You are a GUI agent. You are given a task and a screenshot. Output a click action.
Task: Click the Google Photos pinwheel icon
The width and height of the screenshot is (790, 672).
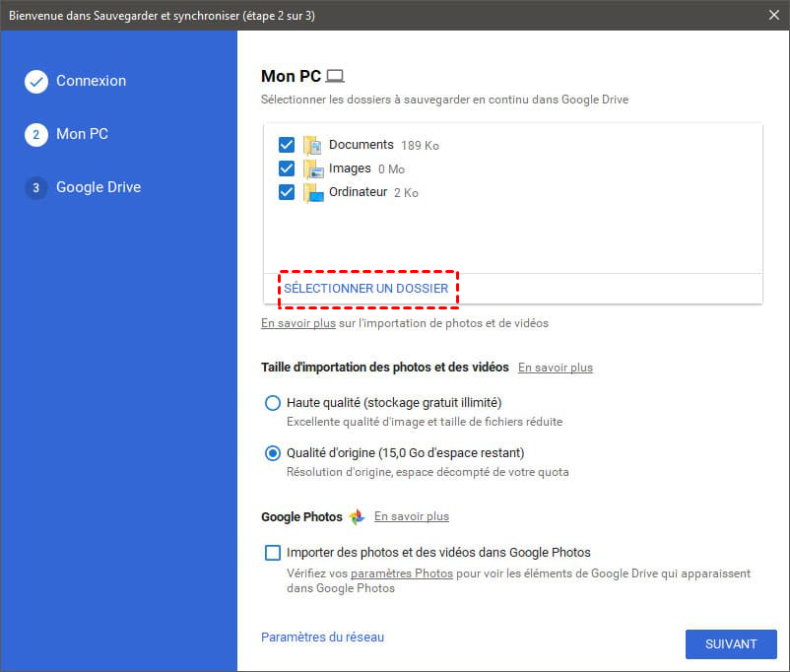point(356,515)
